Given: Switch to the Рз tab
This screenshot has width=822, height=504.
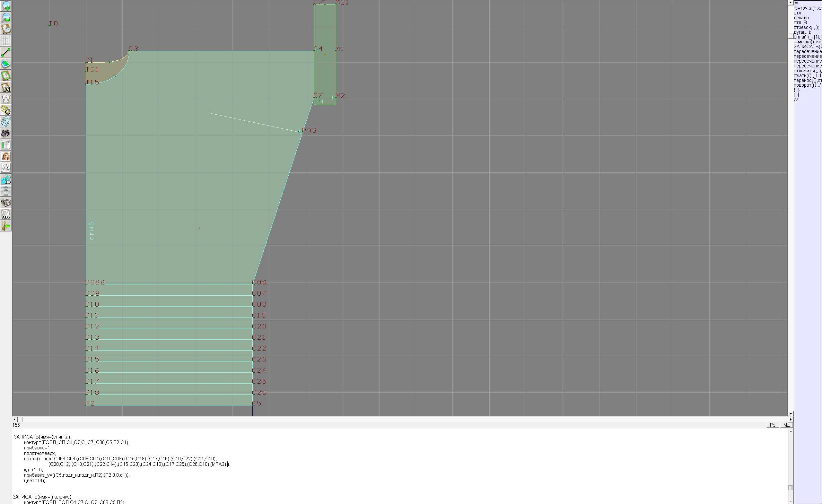Looking at the screenshot, I should tap(773, 425).
